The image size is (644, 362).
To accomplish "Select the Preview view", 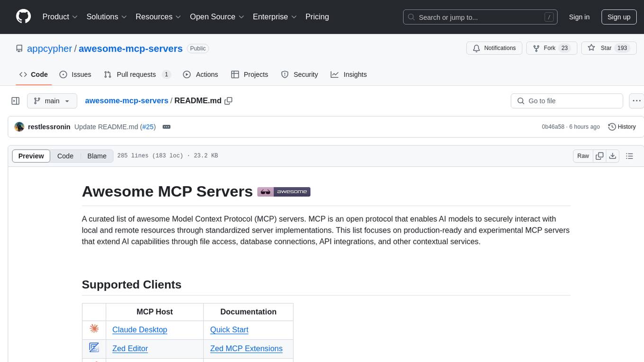I will pos(31,156).
